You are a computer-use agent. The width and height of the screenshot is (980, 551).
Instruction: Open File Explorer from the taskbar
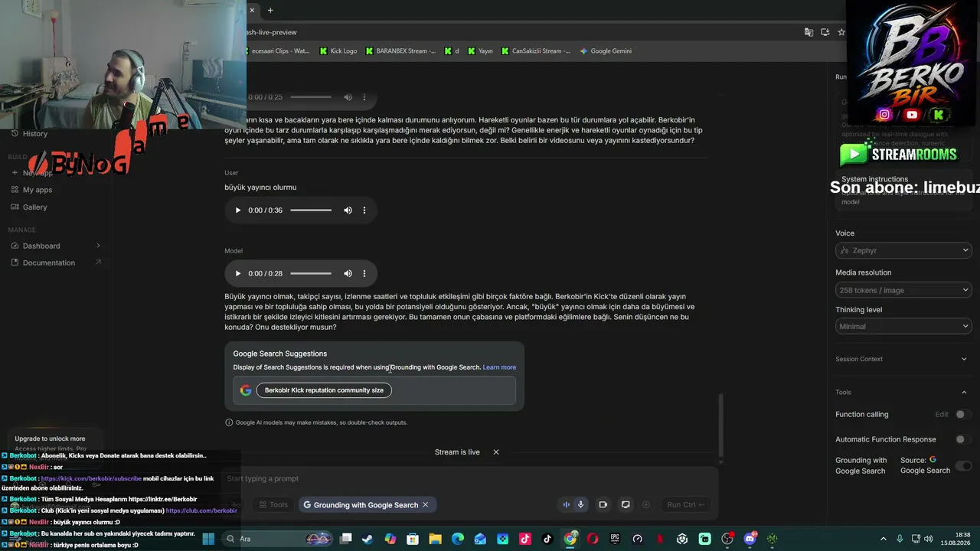(x=435, y=539)
